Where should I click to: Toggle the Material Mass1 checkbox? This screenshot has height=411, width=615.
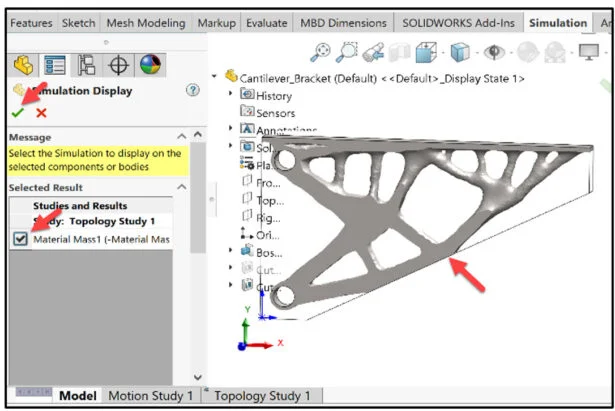click(x=19, y=239)
